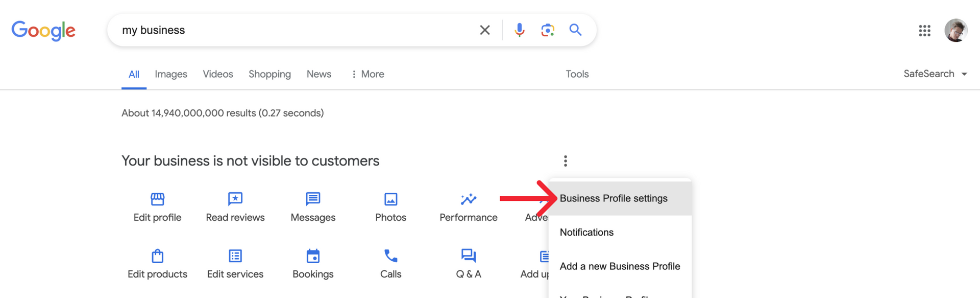Screen dimensions: 980x298
Task: Expand the More search categories
Action: (x=368, y=74)
